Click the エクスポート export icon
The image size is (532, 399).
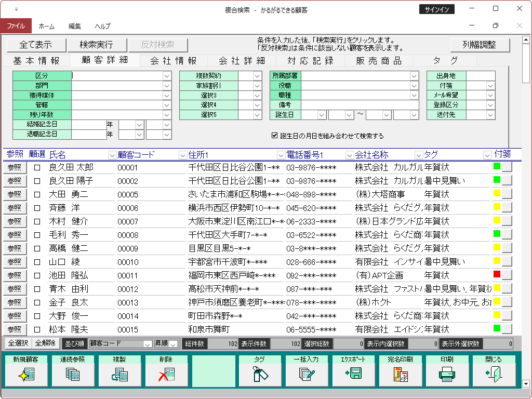point(353,374)
